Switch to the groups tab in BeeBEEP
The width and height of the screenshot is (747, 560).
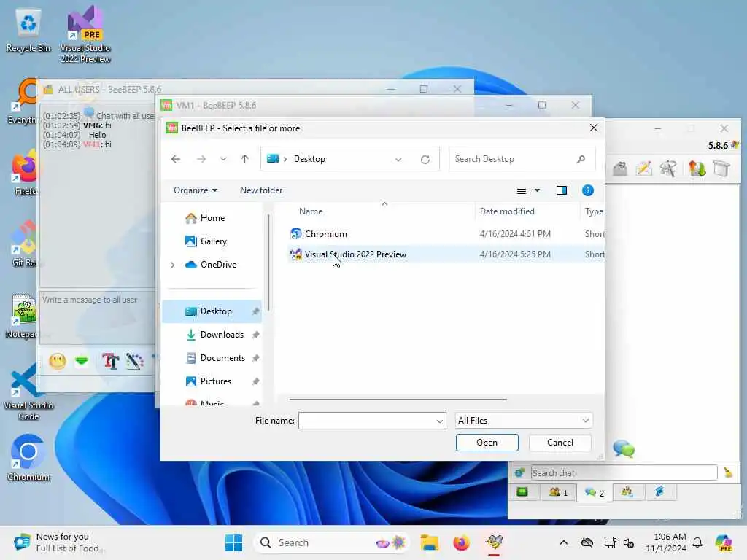click(627, 492)
